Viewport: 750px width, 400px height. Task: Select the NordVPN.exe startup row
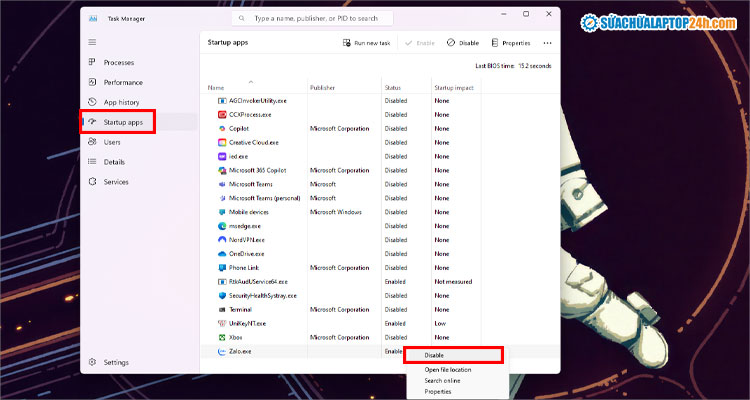pyautogui.click(x=246, y=240)
